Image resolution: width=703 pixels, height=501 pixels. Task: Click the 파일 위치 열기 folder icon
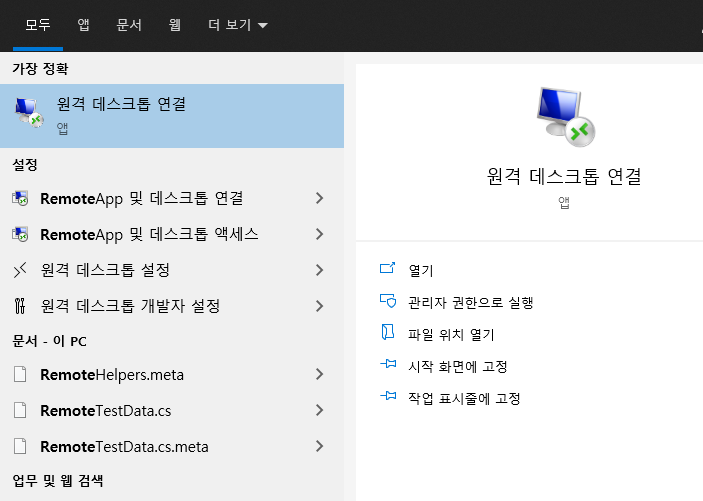point(387,332)
